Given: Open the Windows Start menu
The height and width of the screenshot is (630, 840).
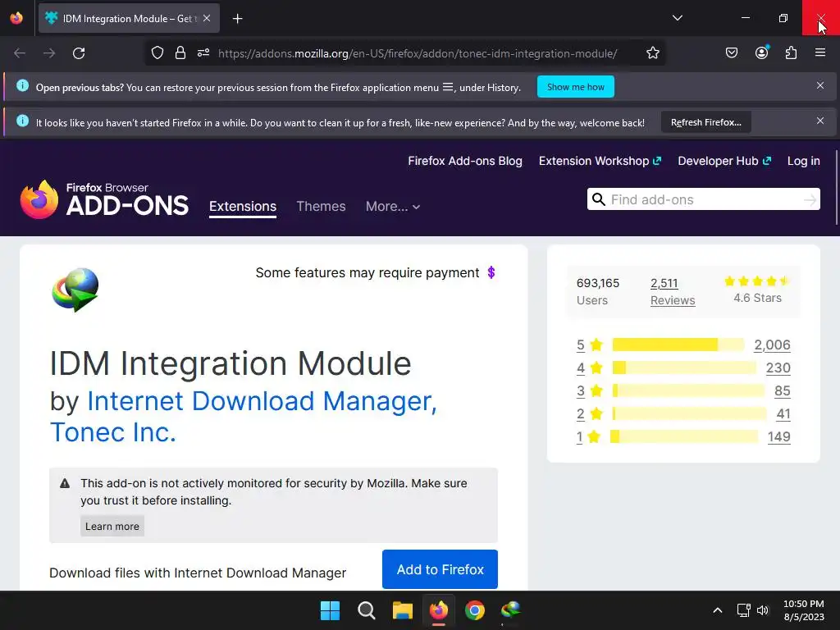Looking at the screenshot, I should click(330, 610).
